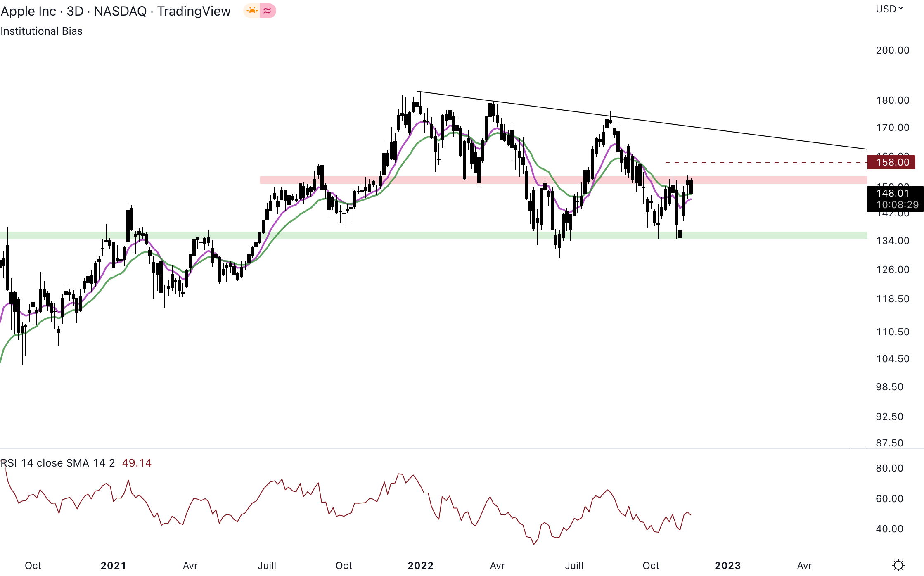Click the orange sun pre-market session icon
Screen dimensions: 924x576
click(252, 11)
